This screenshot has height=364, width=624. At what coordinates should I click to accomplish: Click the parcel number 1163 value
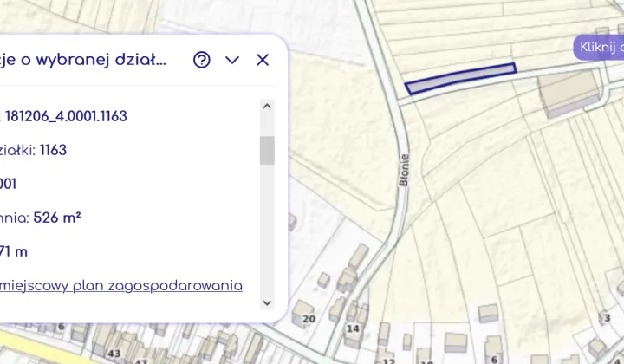(54, 150)
